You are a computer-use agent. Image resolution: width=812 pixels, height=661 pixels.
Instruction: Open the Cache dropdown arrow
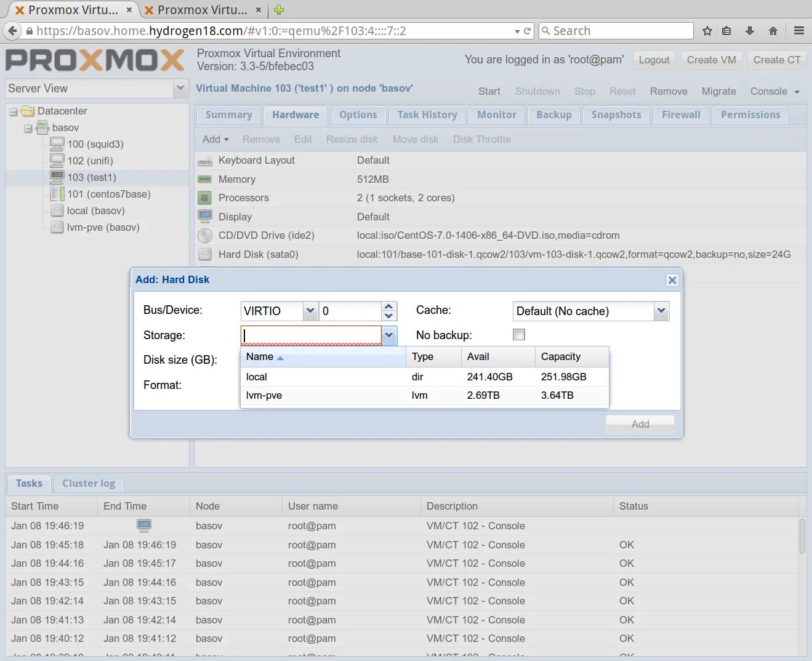661,311
